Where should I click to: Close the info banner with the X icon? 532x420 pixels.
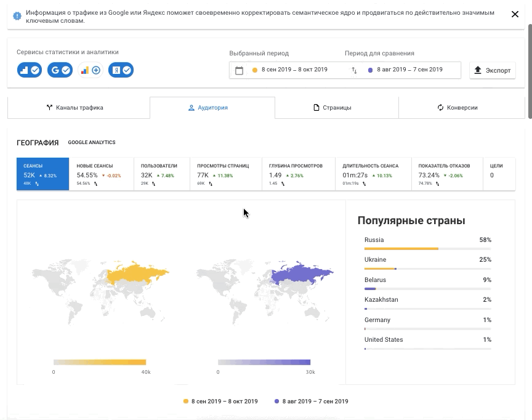pos(515,14)
